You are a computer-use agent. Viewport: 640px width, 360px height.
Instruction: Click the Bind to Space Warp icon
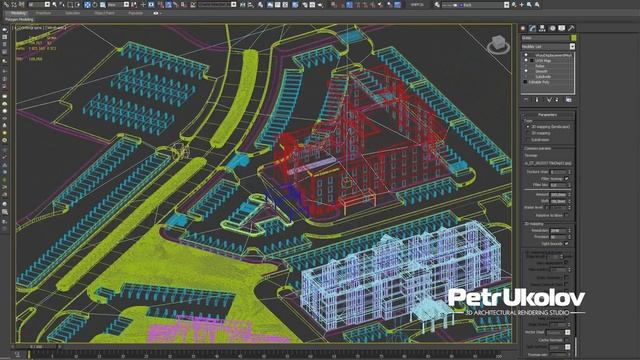pyautogui.click(x=22, y=4)
